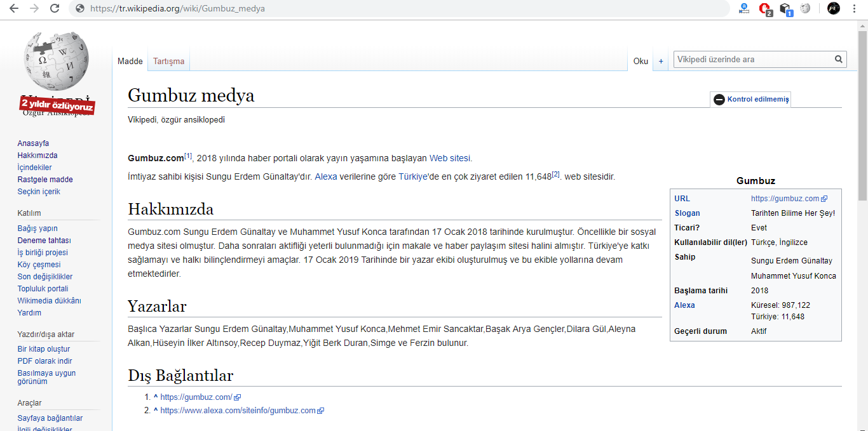Viewport: 868px width, 431px height.
Task: Open Topluluk portali sidebar link
Action: [x=43, y=289]
